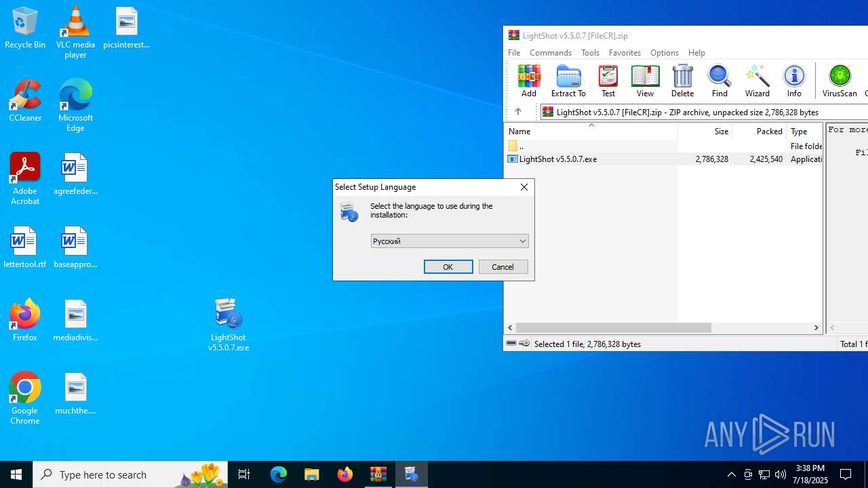Select VLC media player desktop icon
The height and width of the screenshot is (488, 868).
pyautogui.click(x=75, y=33)
